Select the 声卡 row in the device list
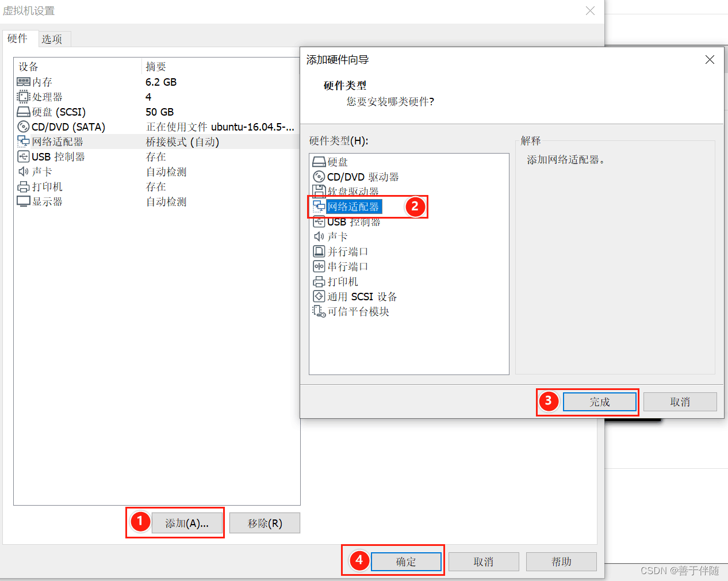The height and width of the screenshot is (581, 728). [156, 171]
